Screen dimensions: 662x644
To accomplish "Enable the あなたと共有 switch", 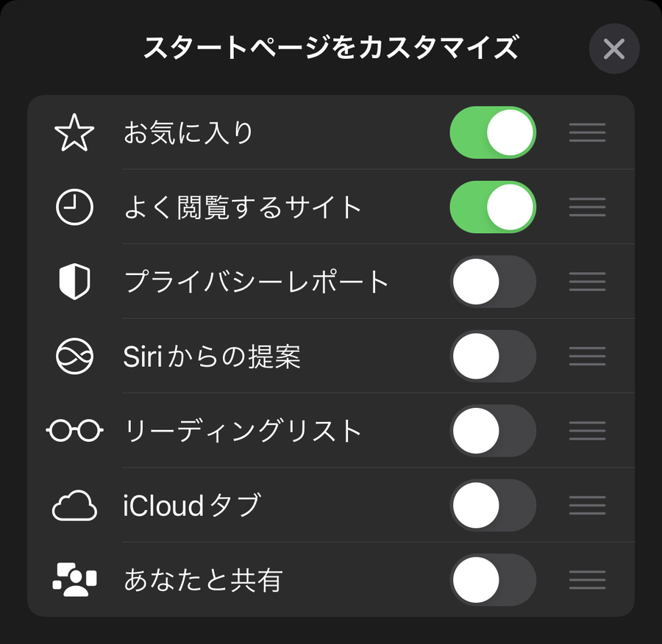I will pos(492,581).
